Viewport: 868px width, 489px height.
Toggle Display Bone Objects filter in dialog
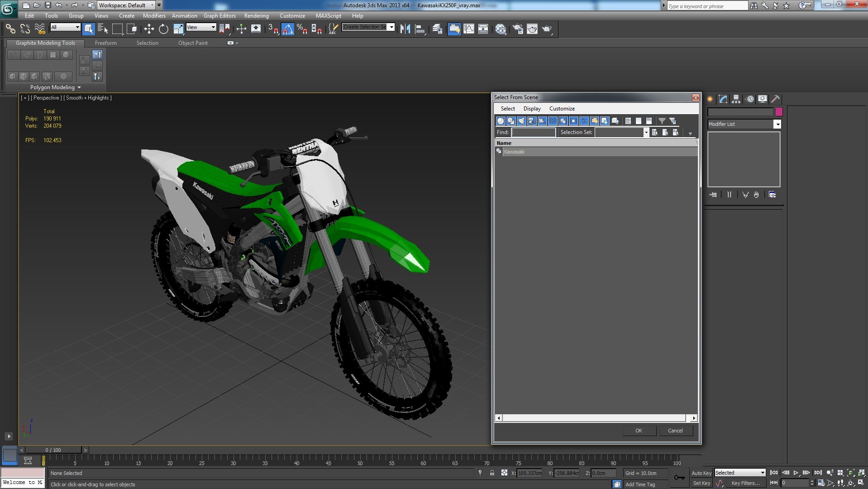(x=584, y=121)
